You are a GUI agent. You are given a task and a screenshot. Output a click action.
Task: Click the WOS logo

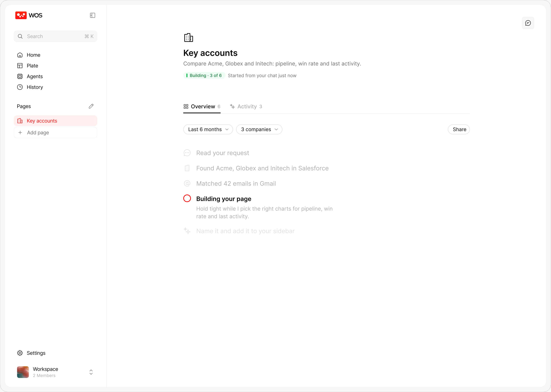pos(29,16)
